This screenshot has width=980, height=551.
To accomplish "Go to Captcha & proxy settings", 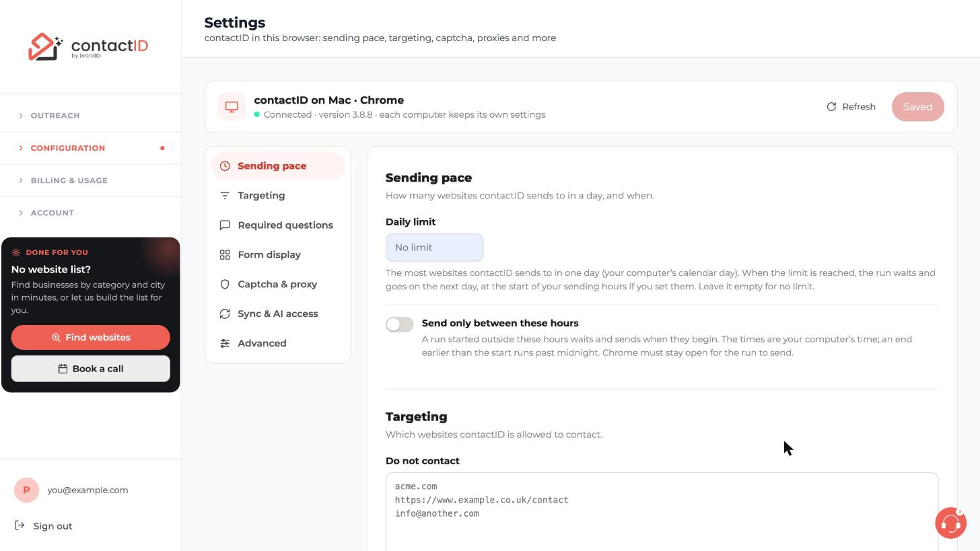I will 278,285.
